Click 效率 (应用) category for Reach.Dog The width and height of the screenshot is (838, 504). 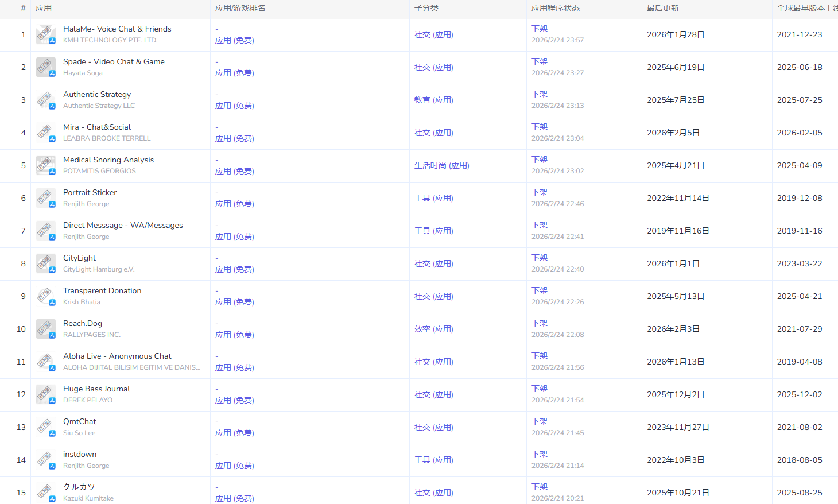point(434,329)
